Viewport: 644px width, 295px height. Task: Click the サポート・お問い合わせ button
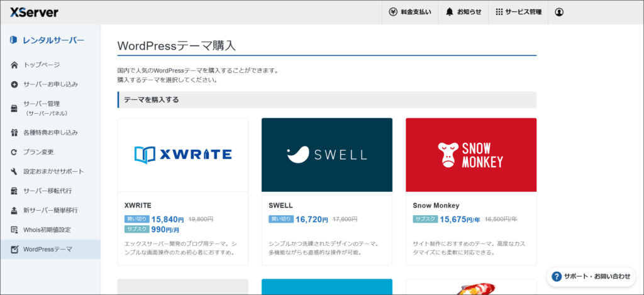tap(591, 277)
